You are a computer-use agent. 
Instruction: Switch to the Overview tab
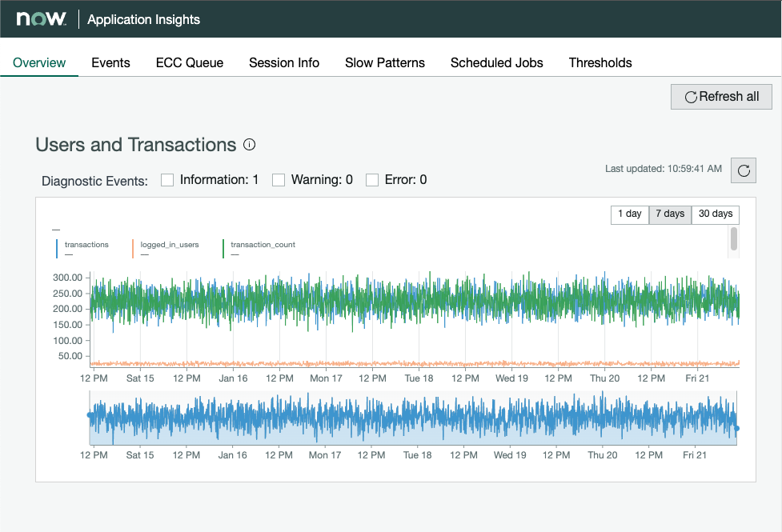click(39, 63)
